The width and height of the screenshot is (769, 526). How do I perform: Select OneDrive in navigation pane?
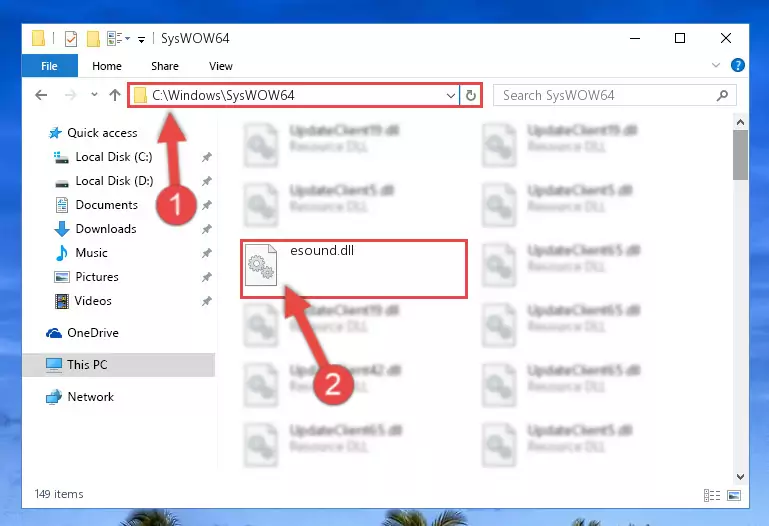coord(93,333)
